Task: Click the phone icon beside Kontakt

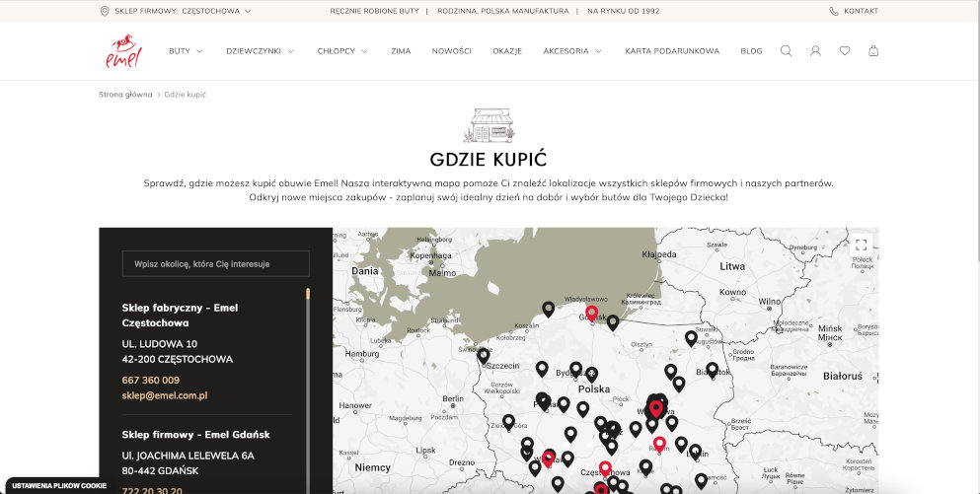Action: [x=834, y=11]
